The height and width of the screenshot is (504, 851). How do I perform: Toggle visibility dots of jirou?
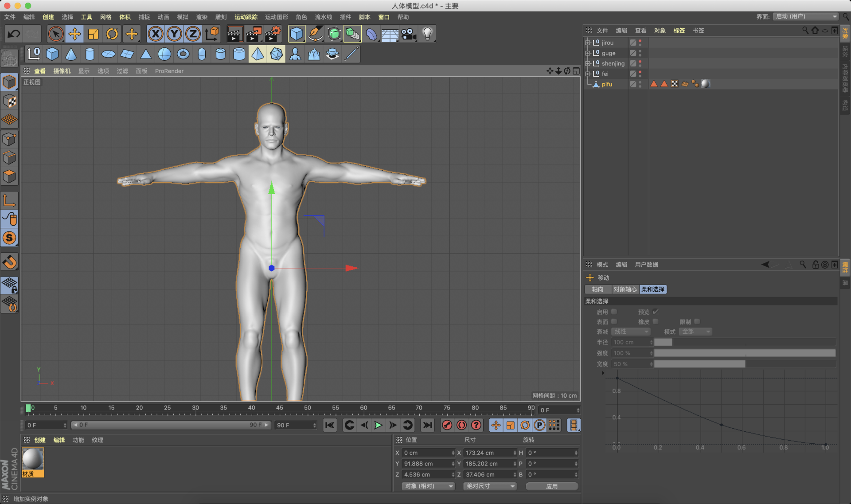[640, 43]
